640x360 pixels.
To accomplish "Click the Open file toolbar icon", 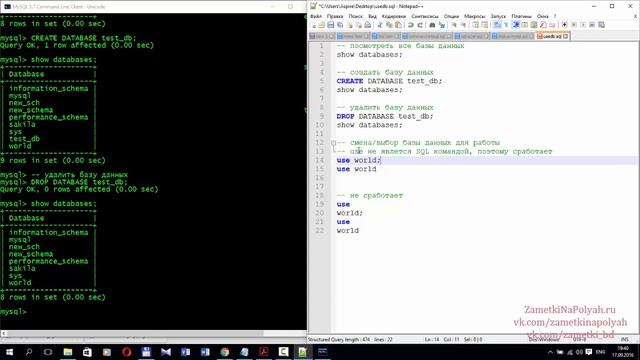I will (x=321, y=25).
